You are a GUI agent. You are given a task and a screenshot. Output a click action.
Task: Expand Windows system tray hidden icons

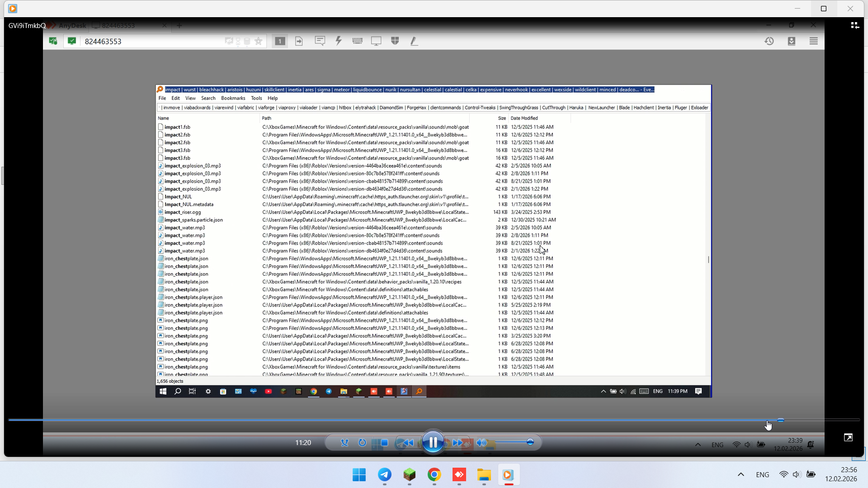click(x=741, y=474)
